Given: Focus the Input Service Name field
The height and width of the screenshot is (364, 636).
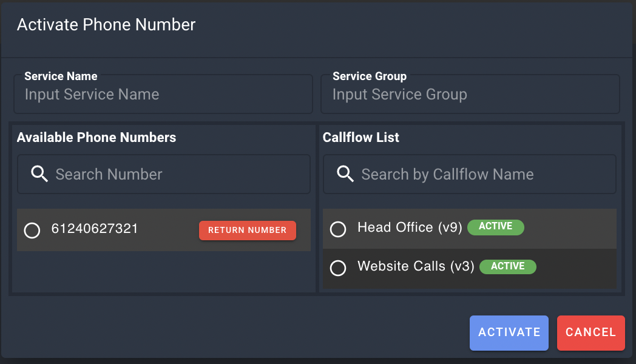Looking at the screenshot, I should tap(163, 94).
